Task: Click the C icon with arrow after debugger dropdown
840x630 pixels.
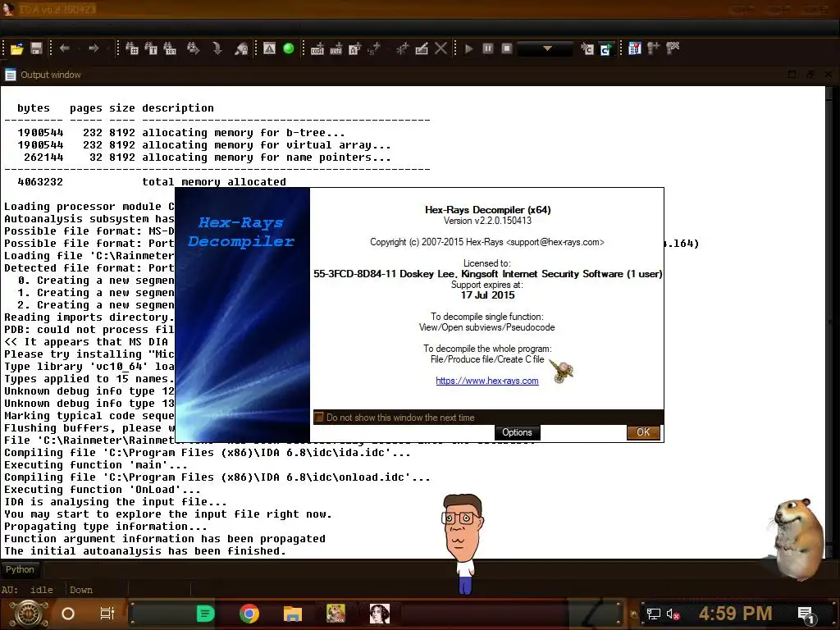Action: [x=587, y=48]
